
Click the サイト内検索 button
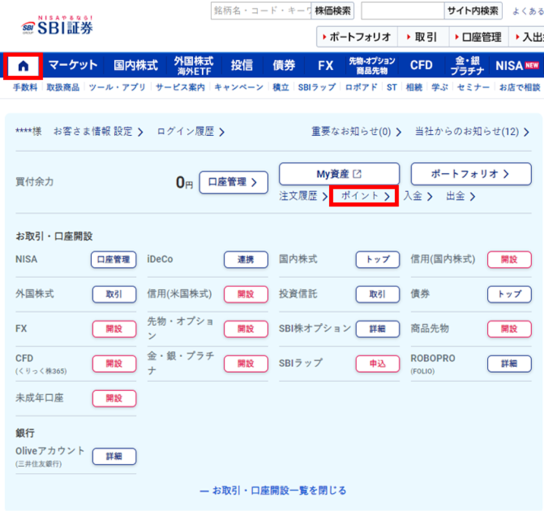point(473,11)
